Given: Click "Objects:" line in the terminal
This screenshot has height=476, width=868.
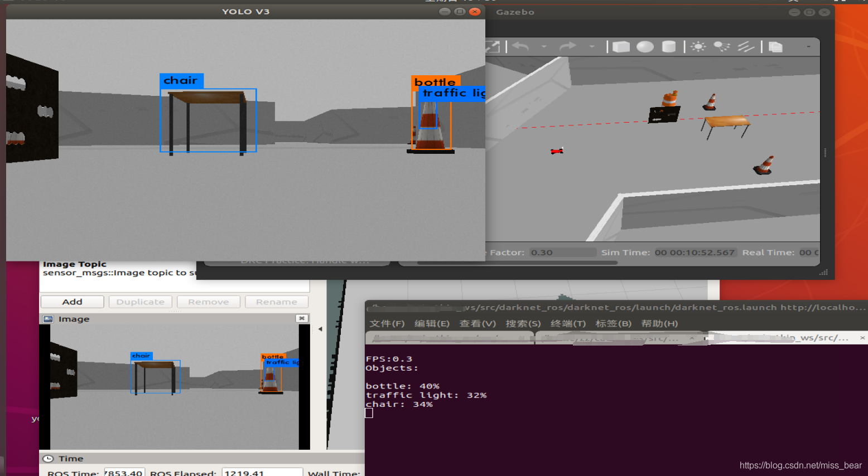Looking at the screenshot, I should [392, 368].
